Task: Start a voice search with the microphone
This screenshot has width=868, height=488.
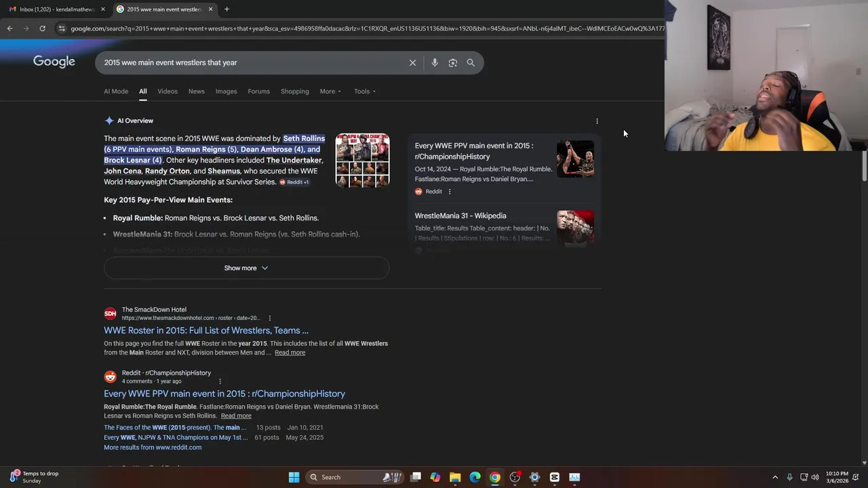Action: [x=435, y=62]
